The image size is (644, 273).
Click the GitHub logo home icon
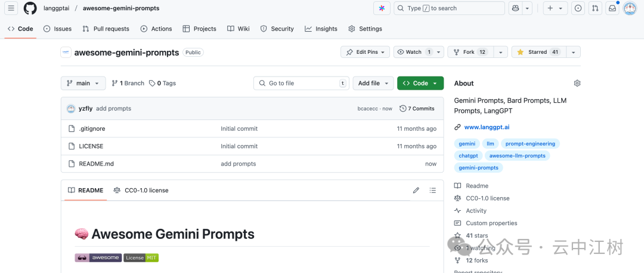click(30, 8)
